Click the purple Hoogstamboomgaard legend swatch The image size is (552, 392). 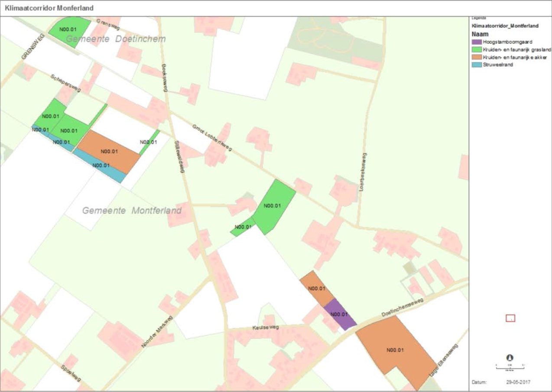click(477, 42)
